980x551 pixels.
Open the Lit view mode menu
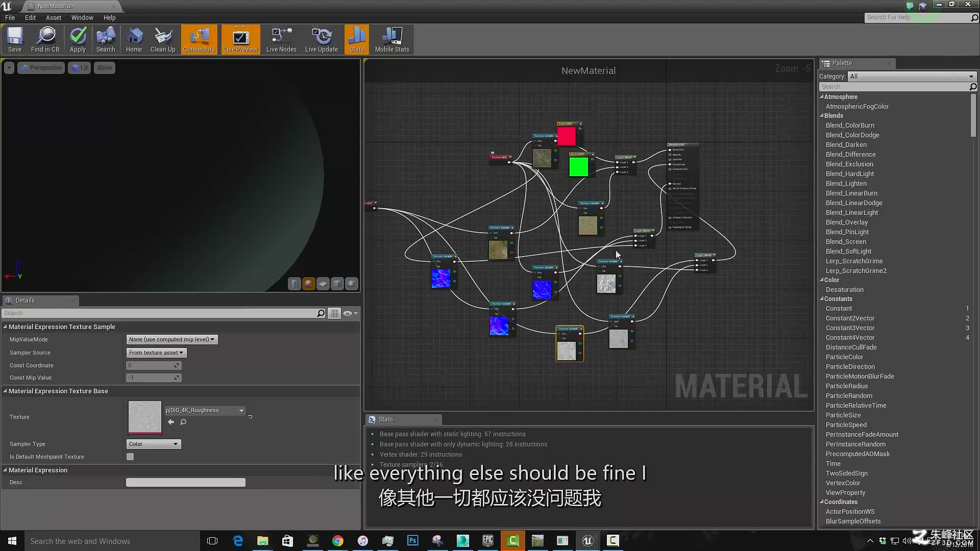point(79,67)
